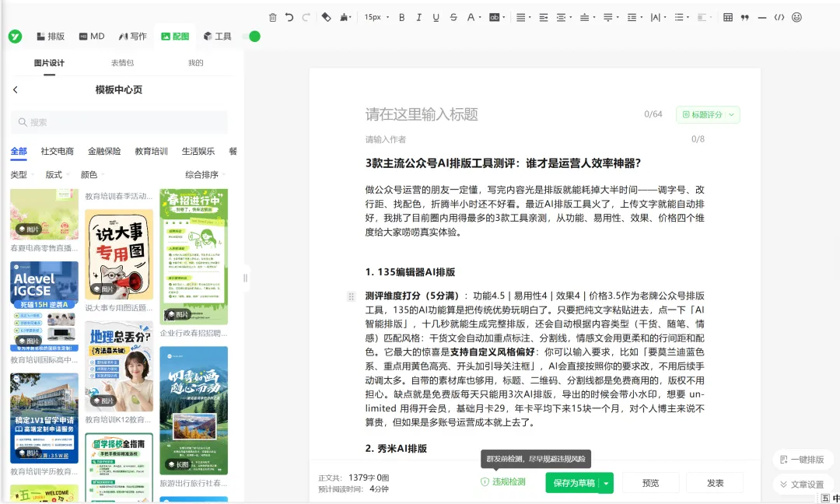Click the text background highlight icon
Image resolution: width=840 pixels, height=504 pixels.
pos(495,17)
